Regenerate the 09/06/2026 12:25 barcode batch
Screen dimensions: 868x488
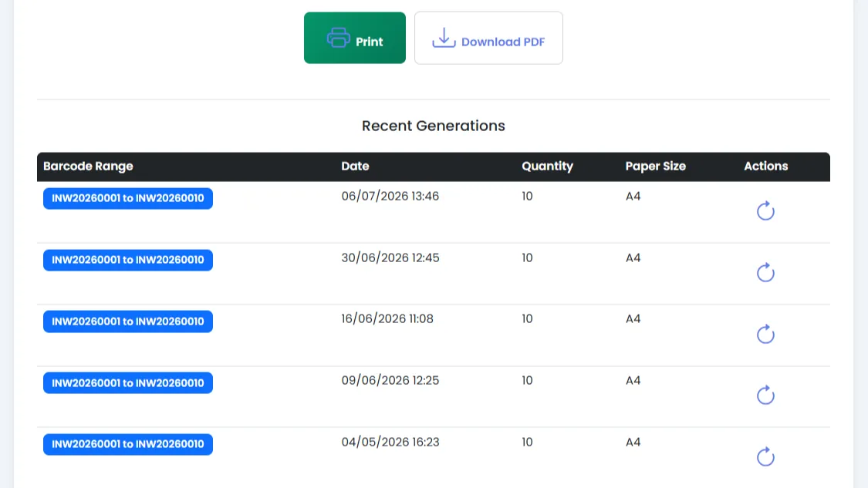pyautogui.click(x=765, y=395)
